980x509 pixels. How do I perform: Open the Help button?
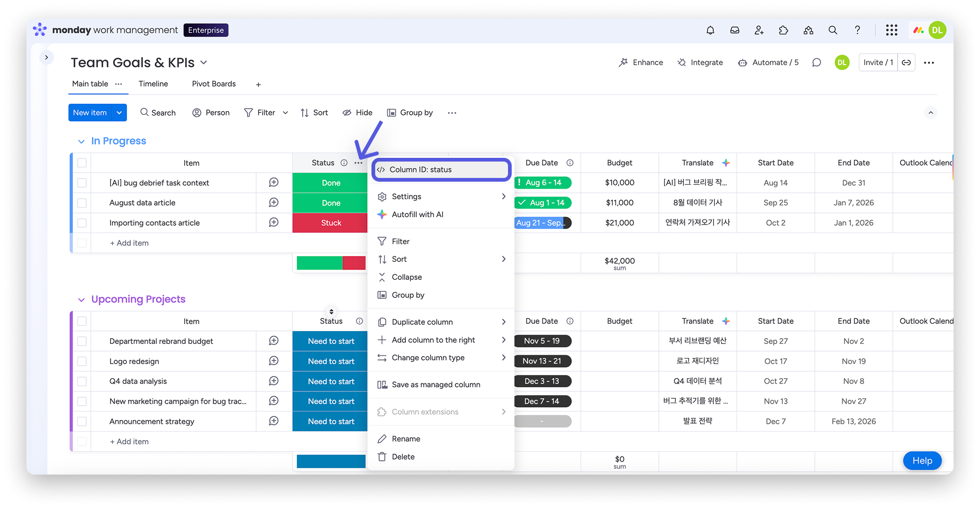click(922, 461)
